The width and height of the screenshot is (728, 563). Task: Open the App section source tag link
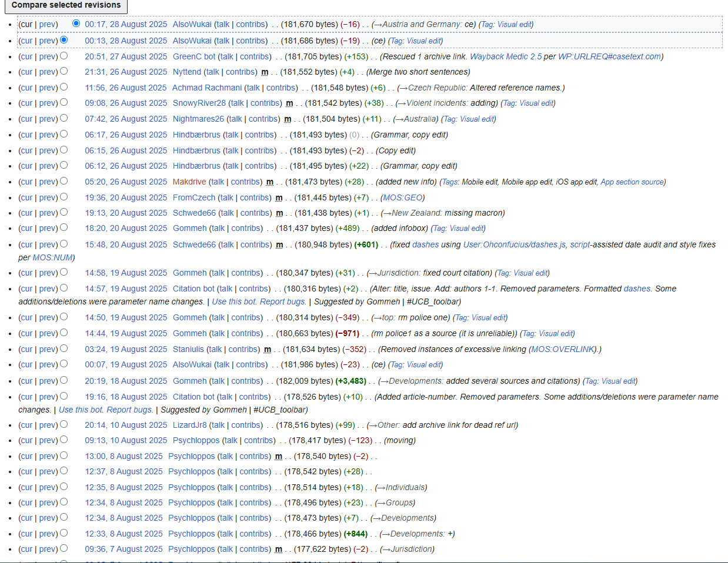pos(632,182)
